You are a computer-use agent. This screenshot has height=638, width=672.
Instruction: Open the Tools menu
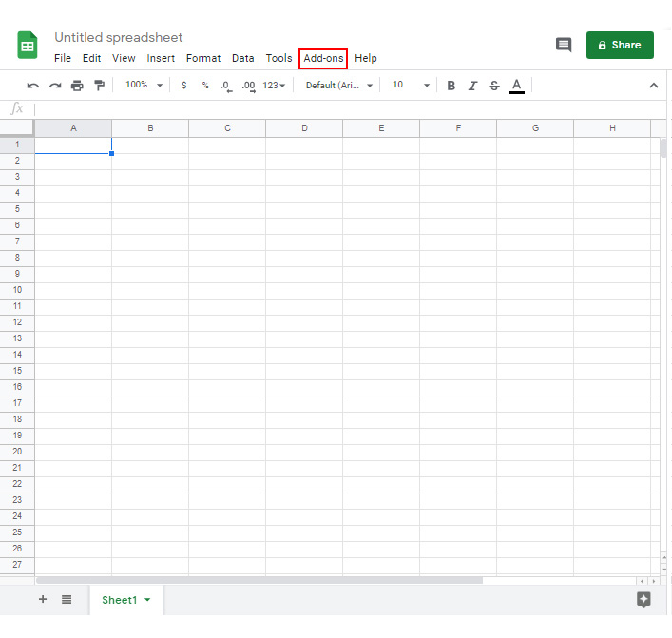click(x=278, y=58)
